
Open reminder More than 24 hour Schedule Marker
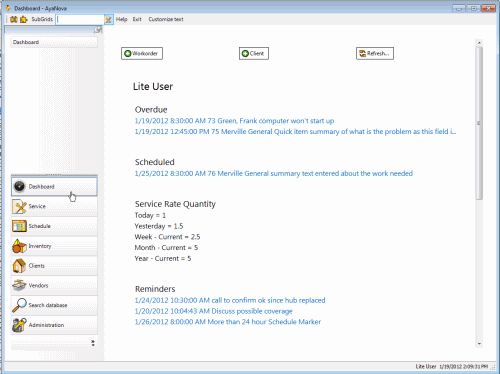pyautogui.click(x=228, y=322)
